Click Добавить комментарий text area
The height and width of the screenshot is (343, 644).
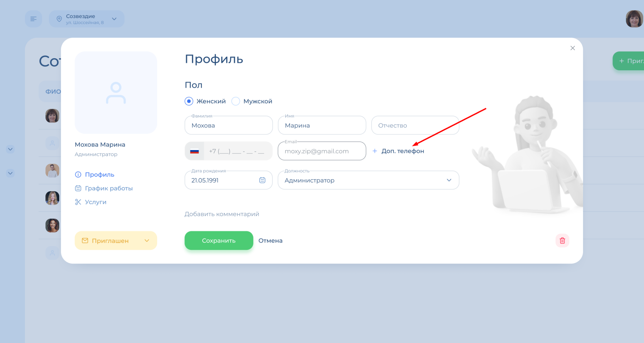point(222,214)
